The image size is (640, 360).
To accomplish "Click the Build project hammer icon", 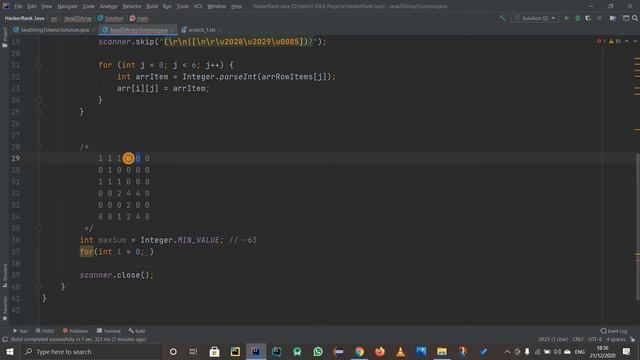I will coord(502,18).
